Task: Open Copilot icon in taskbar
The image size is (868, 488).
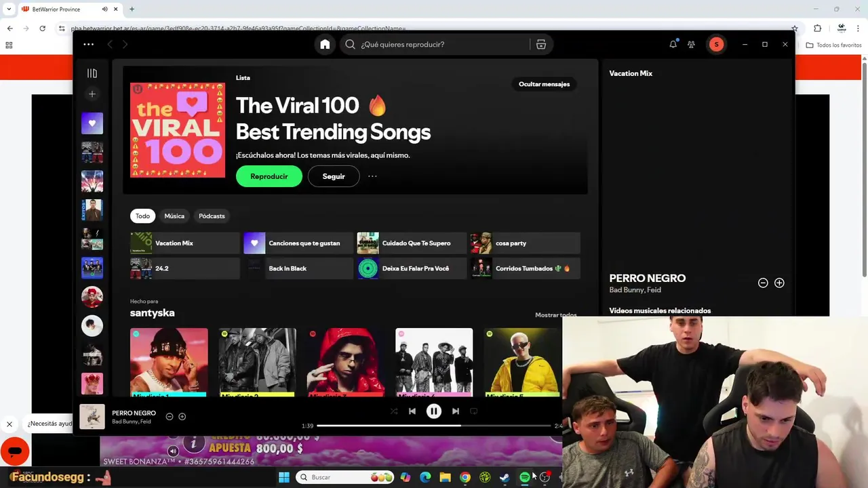Action: click(x=406, y=477)
